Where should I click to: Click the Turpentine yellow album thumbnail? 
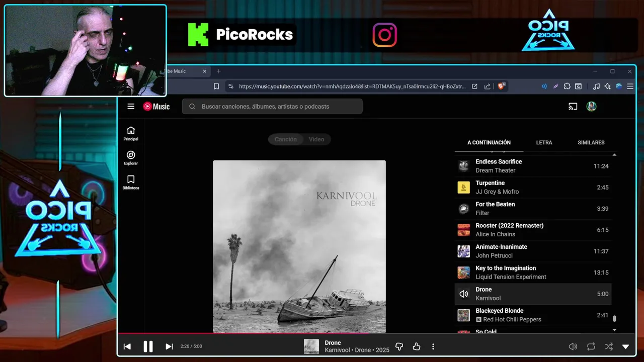tap(463, 187)
